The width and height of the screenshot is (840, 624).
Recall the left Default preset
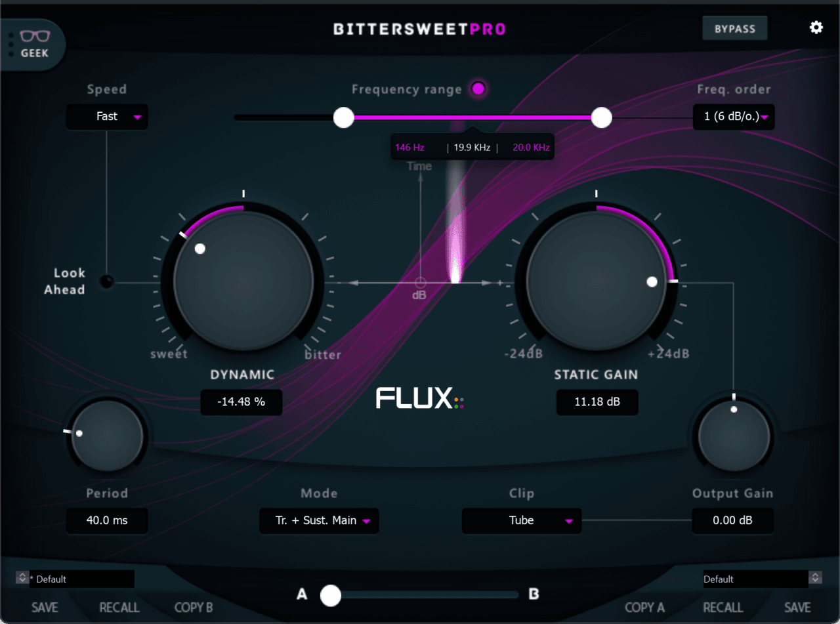tap(119, 607)
